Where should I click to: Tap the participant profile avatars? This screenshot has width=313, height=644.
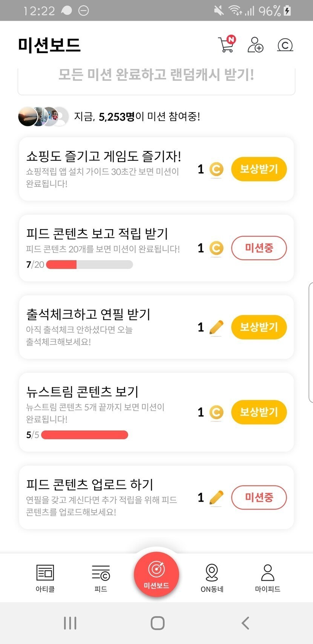[43, 117]
